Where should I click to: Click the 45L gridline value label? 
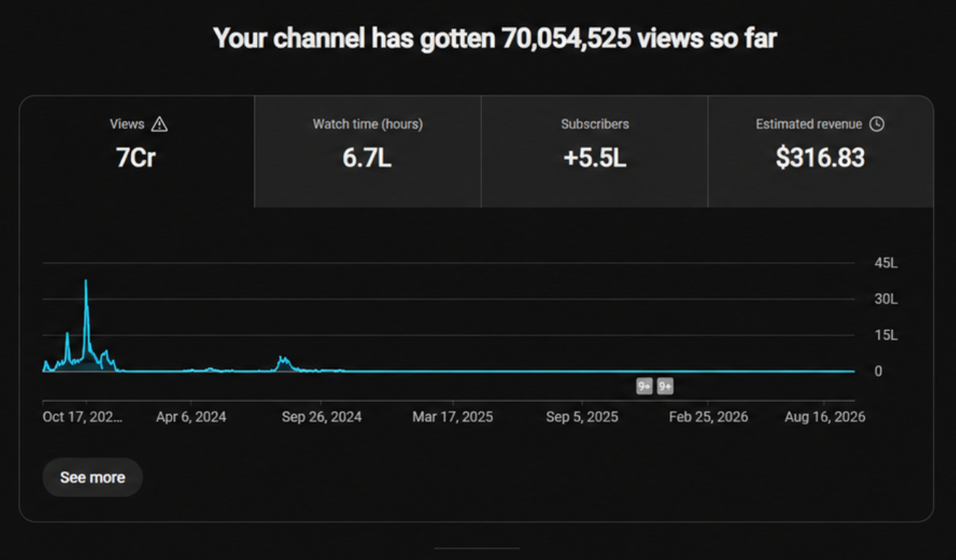886,263
